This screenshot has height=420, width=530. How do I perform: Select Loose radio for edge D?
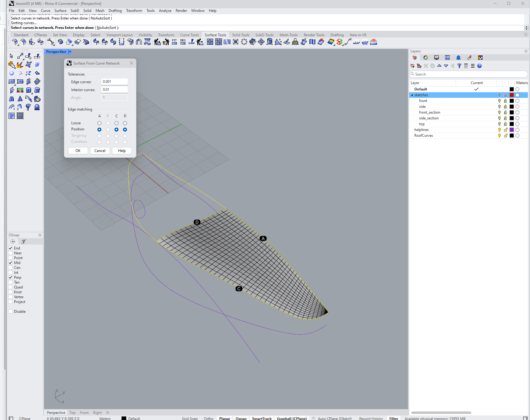click(125, 123)
